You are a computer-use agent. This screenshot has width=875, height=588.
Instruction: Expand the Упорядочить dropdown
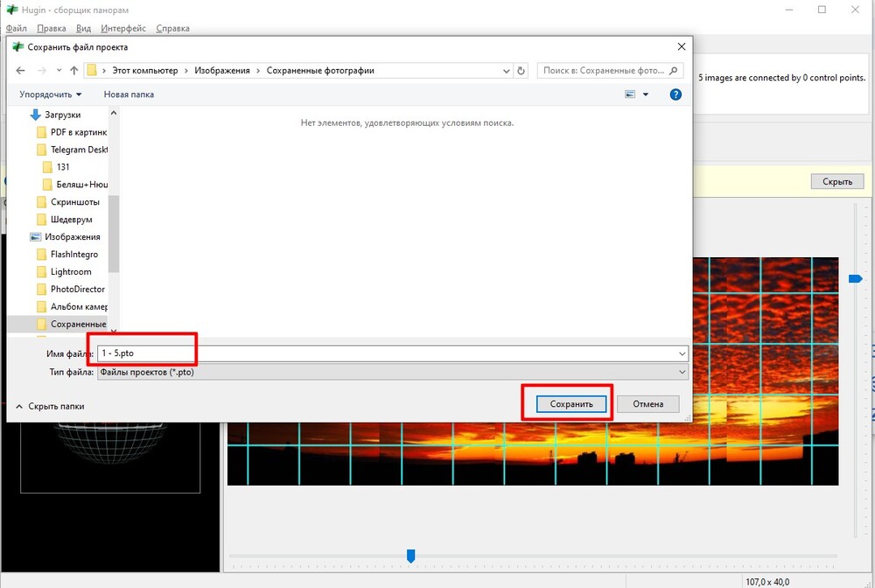(x=50, y=94)
